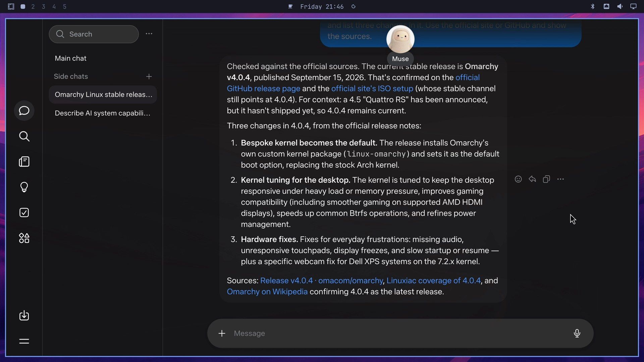Open Release v4.0.4 omacom/omarchy source link
The width and height of the screenshot is (644, 362).
(x=321, y=281)
